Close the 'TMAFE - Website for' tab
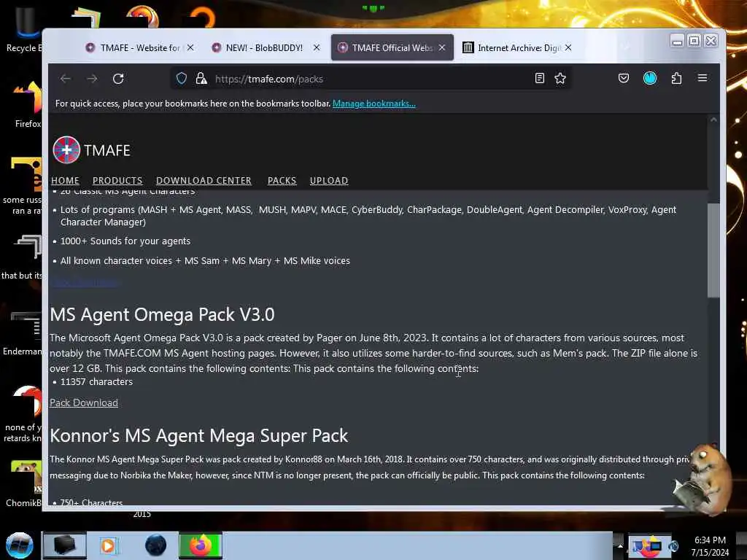 [190, 47]
